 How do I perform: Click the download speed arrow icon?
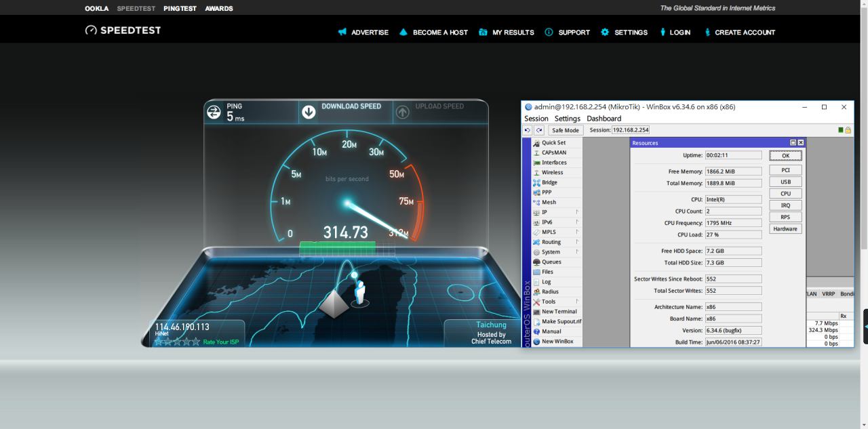[x=309, y=112]
